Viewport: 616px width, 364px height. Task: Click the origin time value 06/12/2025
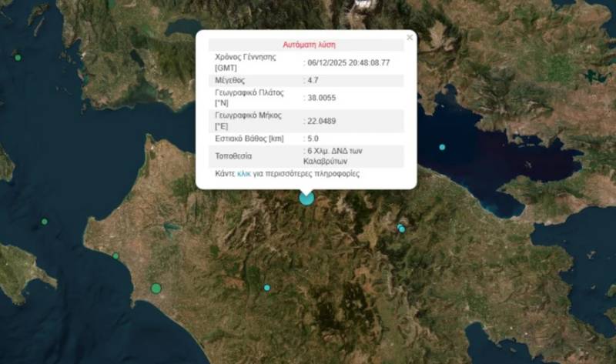(348, 62)
